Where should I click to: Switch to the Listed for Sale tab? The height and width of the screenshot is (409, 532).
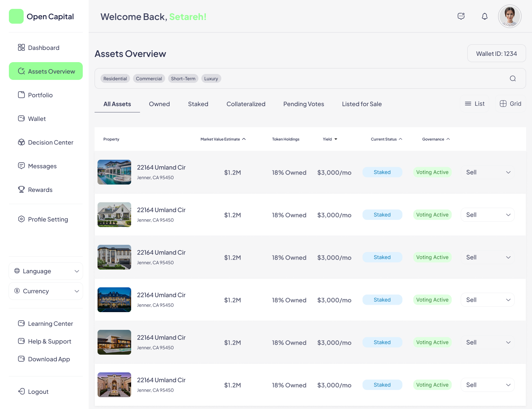[x=362, y=104]
